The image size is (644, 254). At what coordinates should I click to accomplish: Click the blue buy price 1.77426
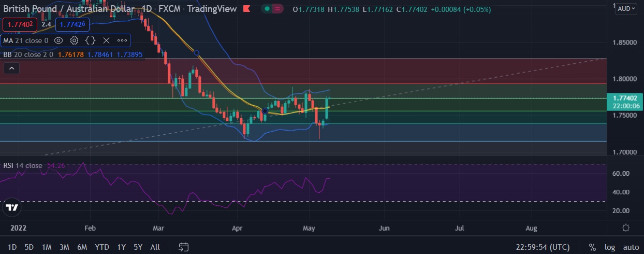tap(72, 24)
